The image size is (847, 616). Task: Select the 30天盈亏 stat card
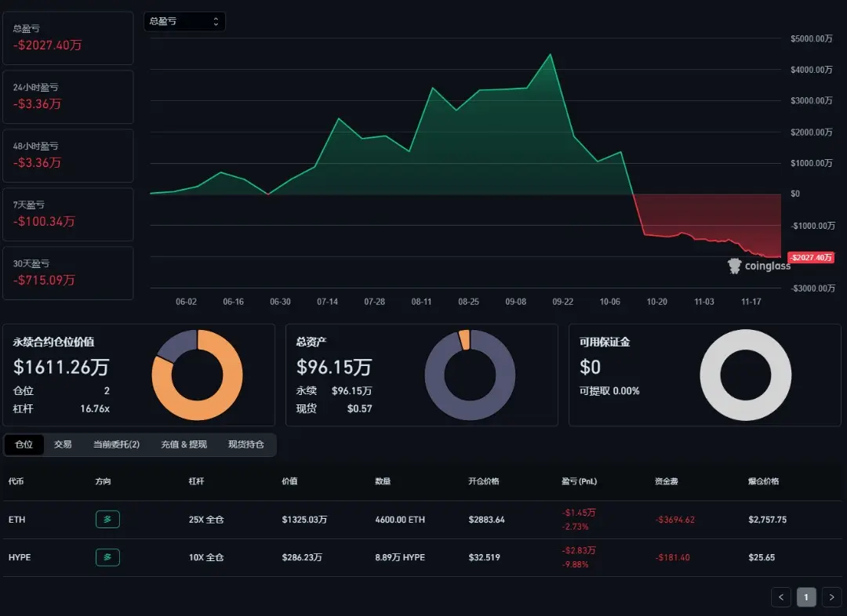[68, 274]
